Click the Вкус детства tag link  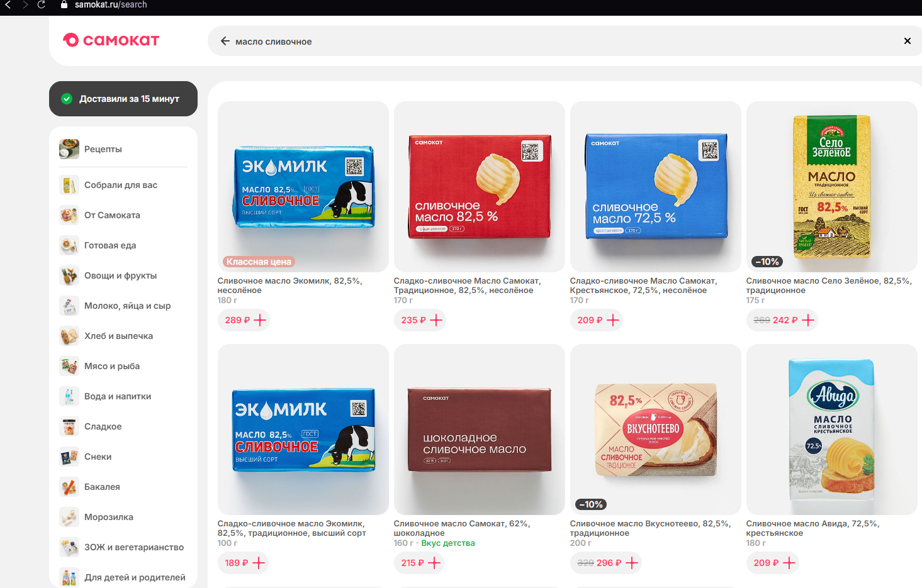[x=448, y=543]
